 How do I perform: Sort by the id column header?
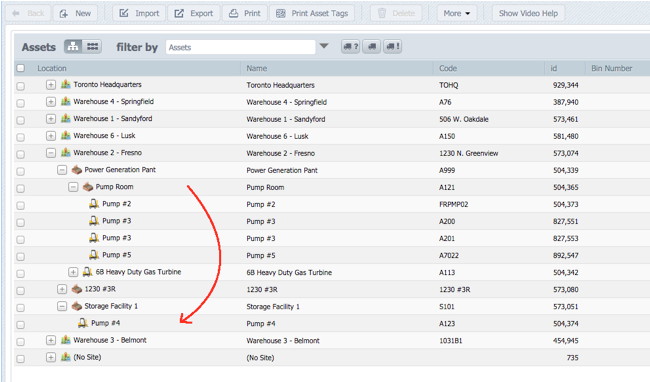tap(554, 68)
